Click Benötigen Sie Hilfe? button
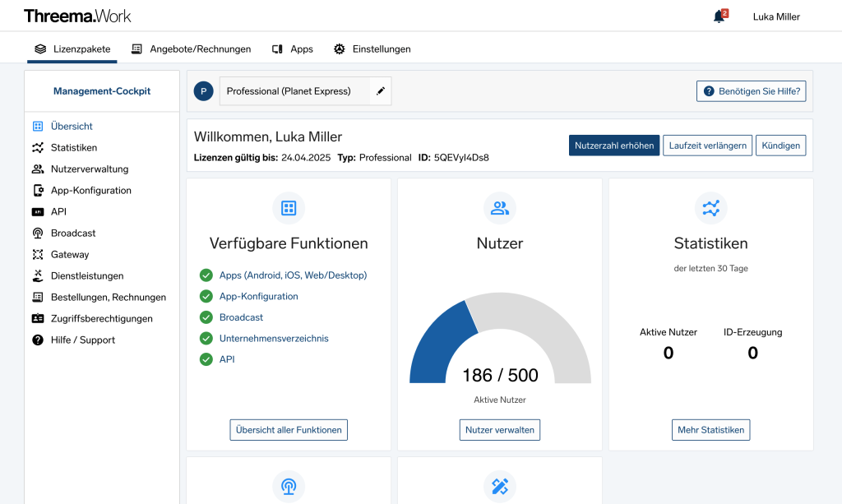The image size is (842, 504). (752, 91)
